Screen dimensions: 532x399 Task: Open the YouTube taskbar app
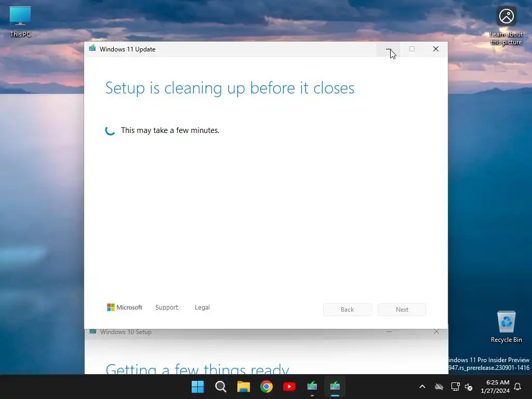coord(289,387)
